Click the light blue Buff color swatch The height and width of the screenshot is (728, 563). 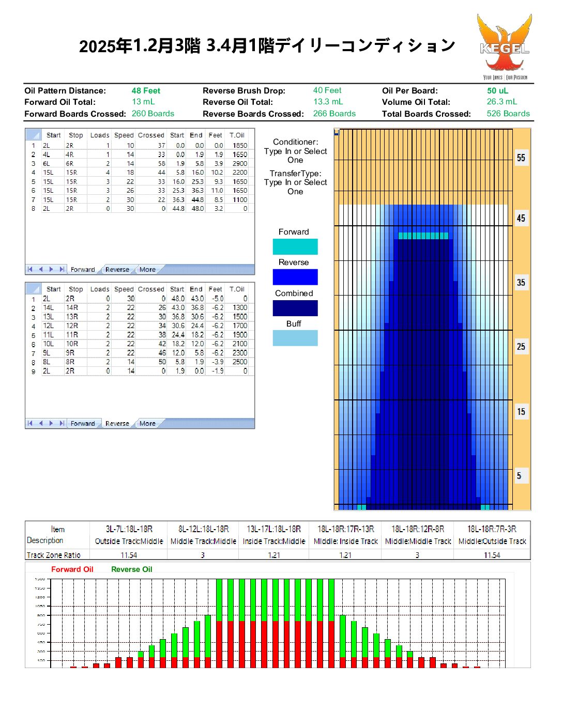[295, 338]
